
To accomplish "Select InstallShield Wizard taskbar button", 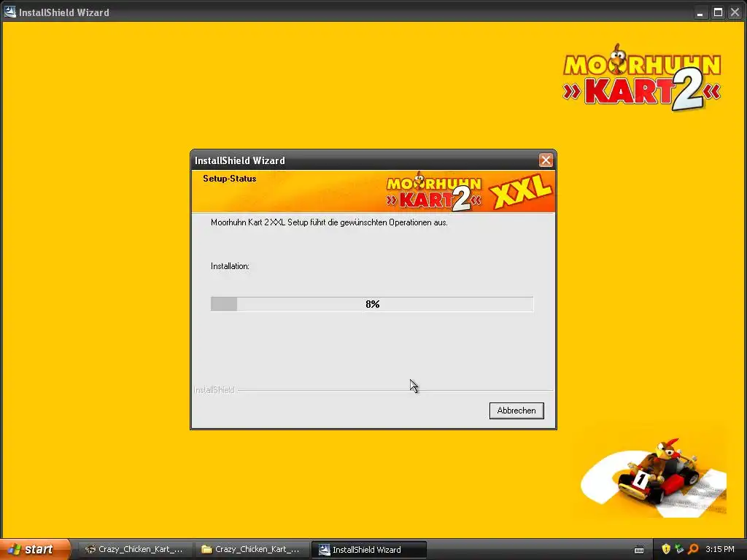I will click(368, 550).
